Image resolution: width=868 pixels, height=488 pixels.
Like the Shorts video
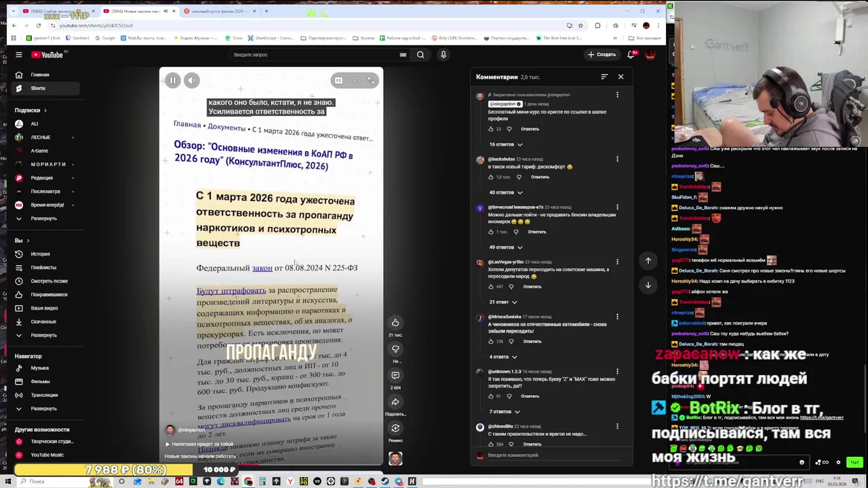(x=395, y=323)
